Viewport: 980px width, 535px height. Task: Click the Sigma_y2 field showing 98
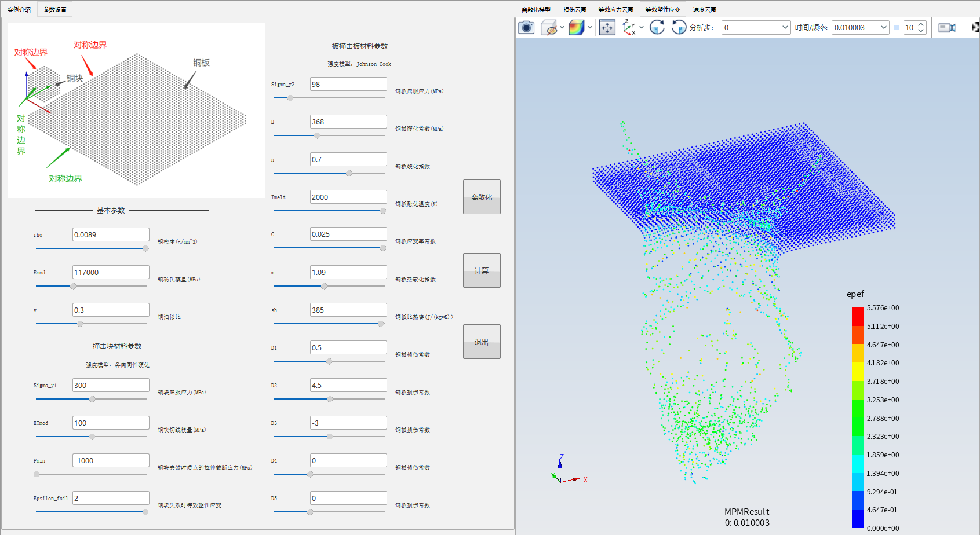[348, 84]
